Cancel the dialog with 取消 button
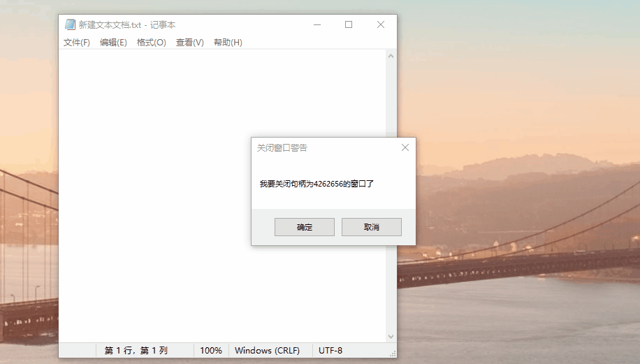Viewport: 640px width, 364px height. 372,227
